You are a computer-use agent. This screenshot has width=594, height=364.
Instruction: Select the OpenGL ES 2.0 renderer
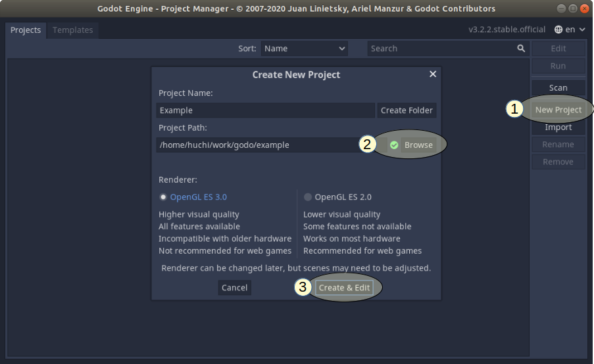point(337,196)
